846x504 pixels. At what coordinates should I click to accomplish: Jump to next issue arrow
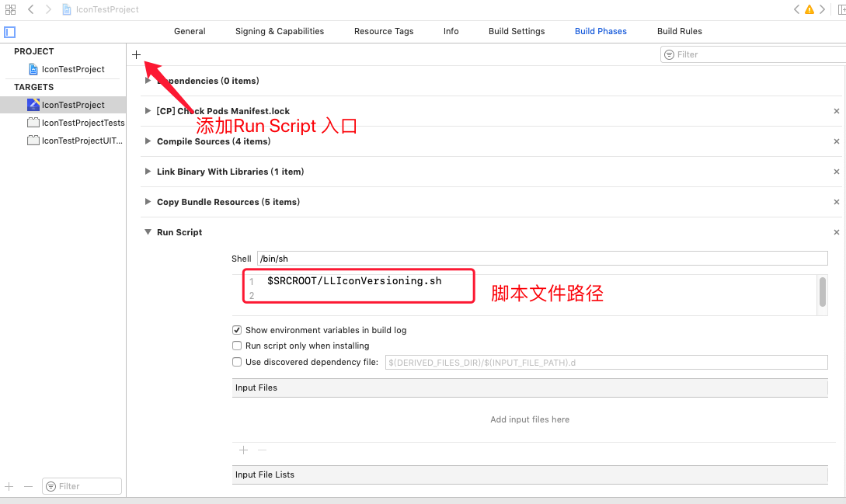pyautogui.click(x=822, y=9)
